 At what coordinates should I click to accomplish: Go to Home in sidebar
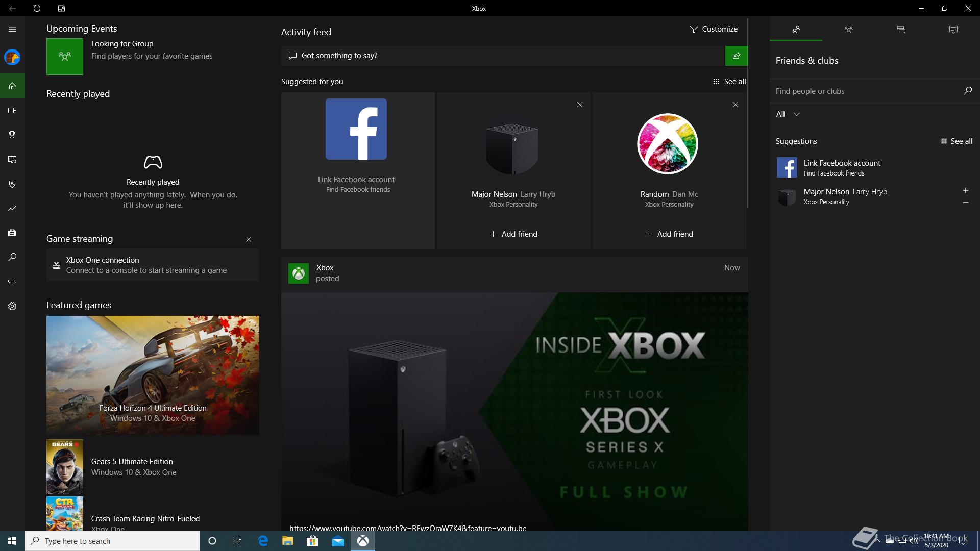point(12,86)
